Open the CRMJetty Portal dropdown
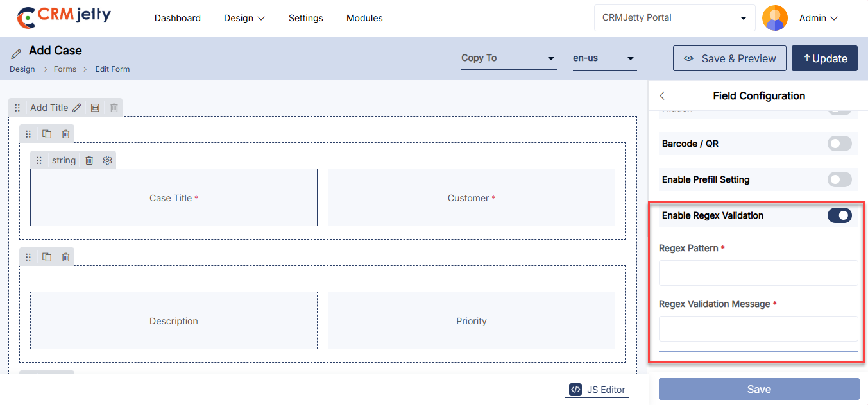 point(674,18)
